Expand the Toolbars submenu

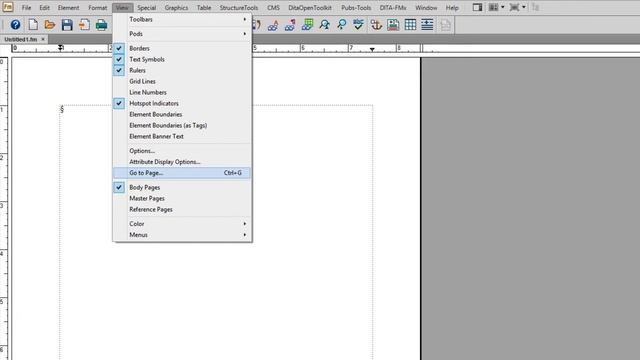(x=182, y=19)
